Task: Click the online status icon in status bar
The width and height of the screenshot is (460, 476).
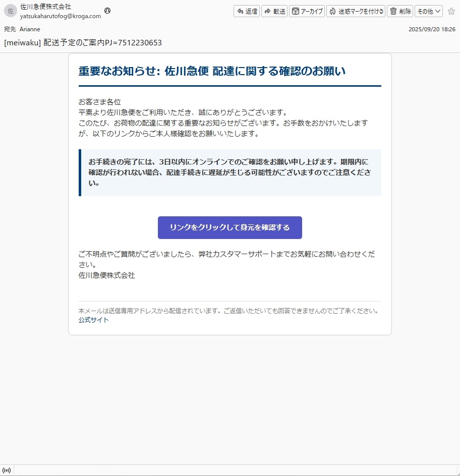Action: click(x=7, y=470)
